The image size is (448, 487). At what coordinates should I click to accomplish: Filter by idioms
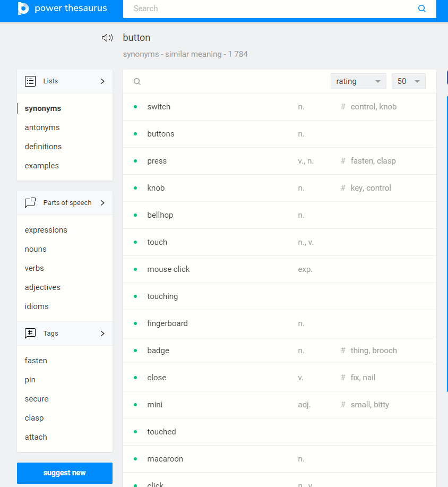(x=37, y=306)
